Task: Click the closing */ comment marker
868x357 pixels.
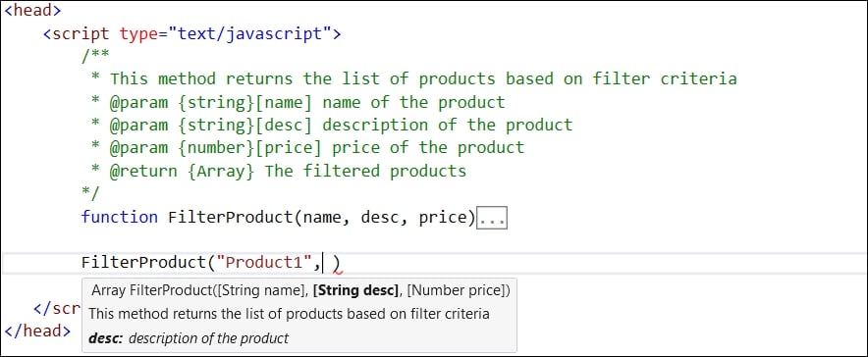Action: (90, 193)
